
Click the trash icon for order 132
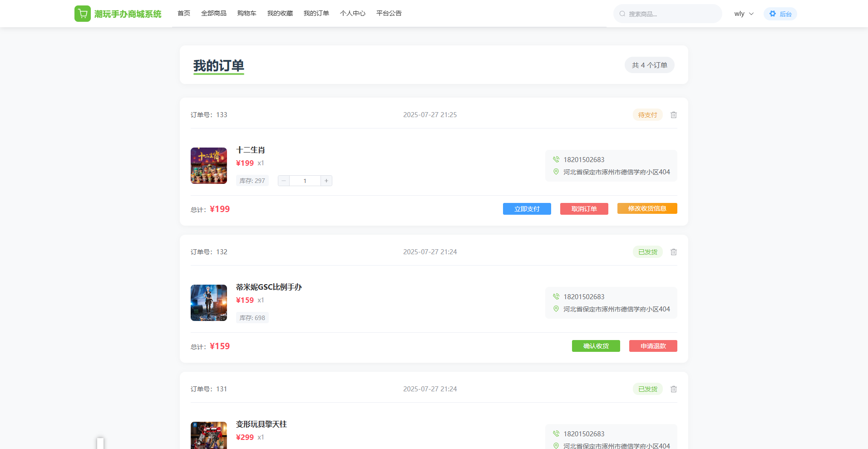tap(674, 252)
